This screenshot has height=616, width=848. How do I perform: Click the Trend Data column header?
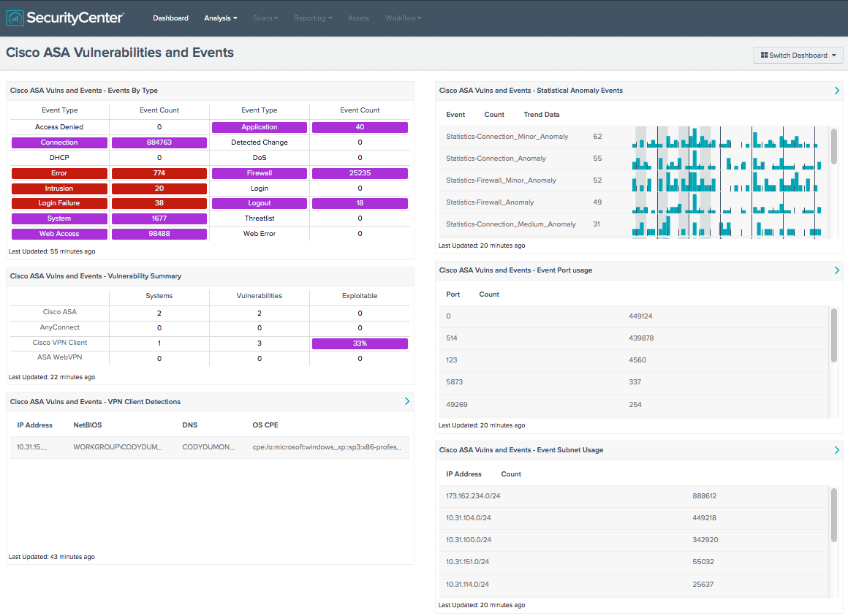pos(542,115)
